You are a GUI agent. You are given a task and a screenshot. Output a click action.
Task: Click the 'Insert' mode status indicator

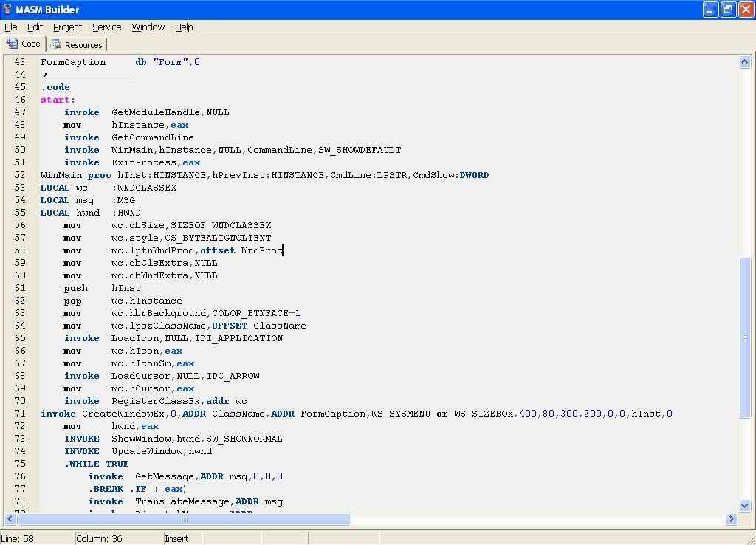tap(182, 538)
